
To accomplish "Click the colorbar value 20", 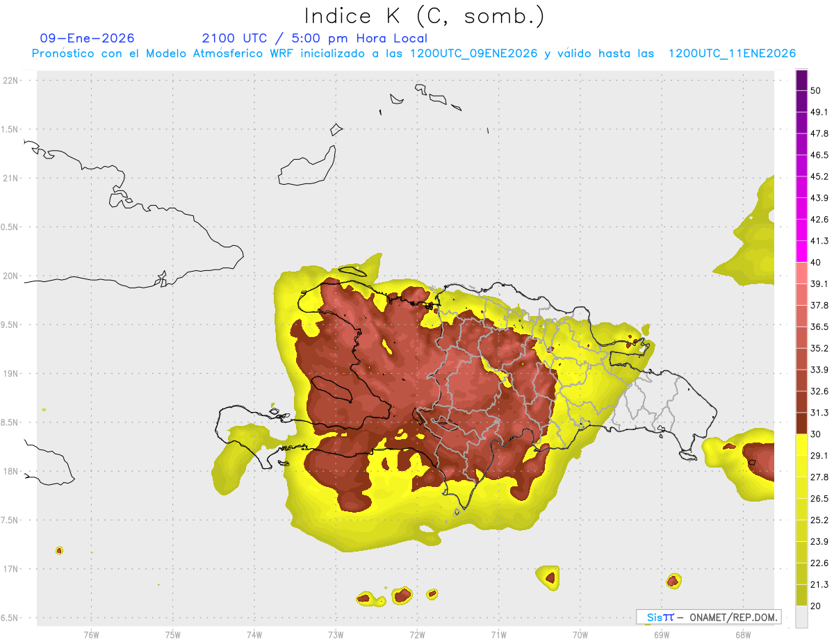I will click(816, 606).
